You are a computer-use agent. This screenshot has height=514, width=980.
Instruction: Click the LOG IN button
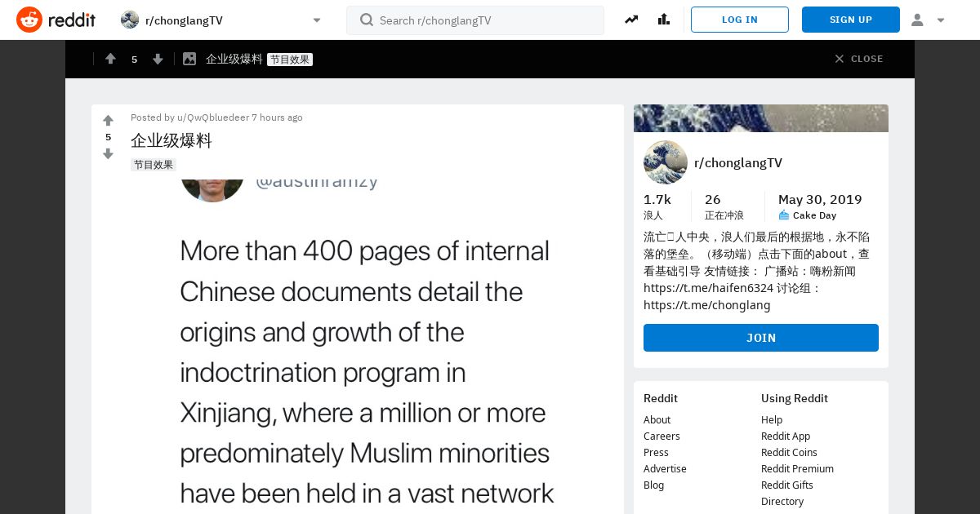click(x=740, y=20)
